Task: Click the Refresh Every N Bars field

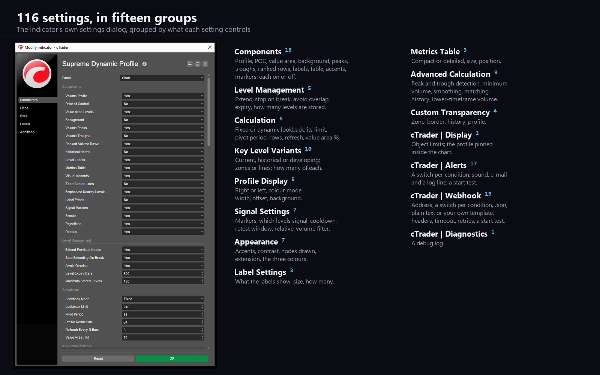Action: point(163,329)
